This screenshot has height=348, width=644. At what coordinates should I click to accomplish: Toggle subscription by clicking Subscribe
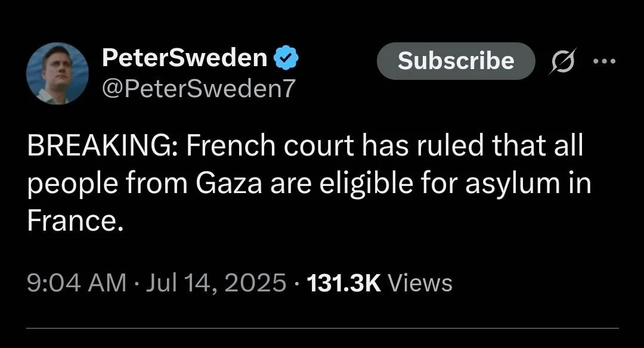456,61
